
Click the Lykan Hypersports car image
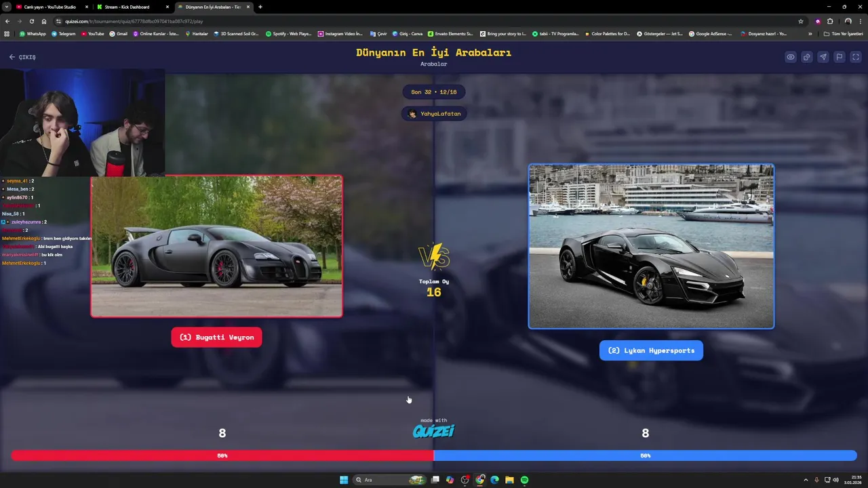point(651,246)
